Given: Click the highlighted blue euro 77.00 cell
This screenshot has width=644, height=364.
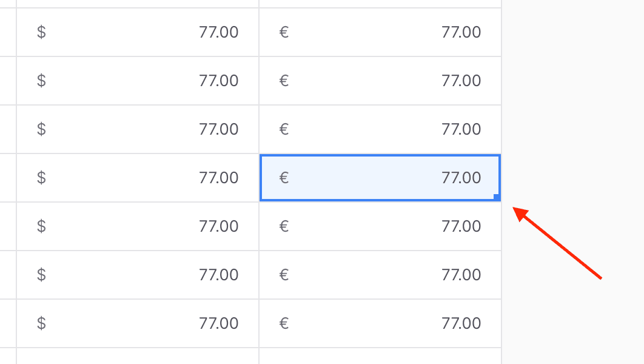Looking at the screenshot, I should 380,178.
